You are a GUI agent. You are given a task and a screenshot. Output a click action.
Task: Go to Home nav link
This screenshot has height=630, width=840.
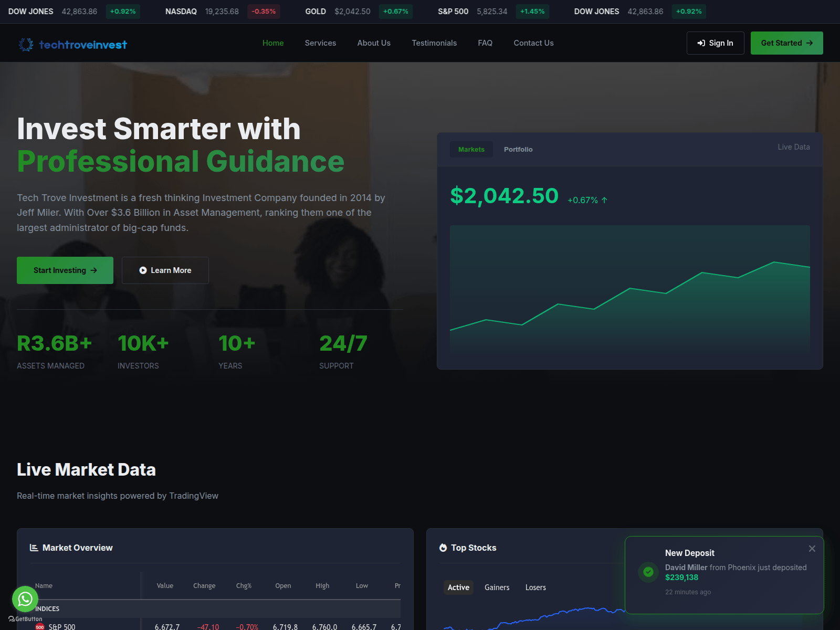click(273, 43)
